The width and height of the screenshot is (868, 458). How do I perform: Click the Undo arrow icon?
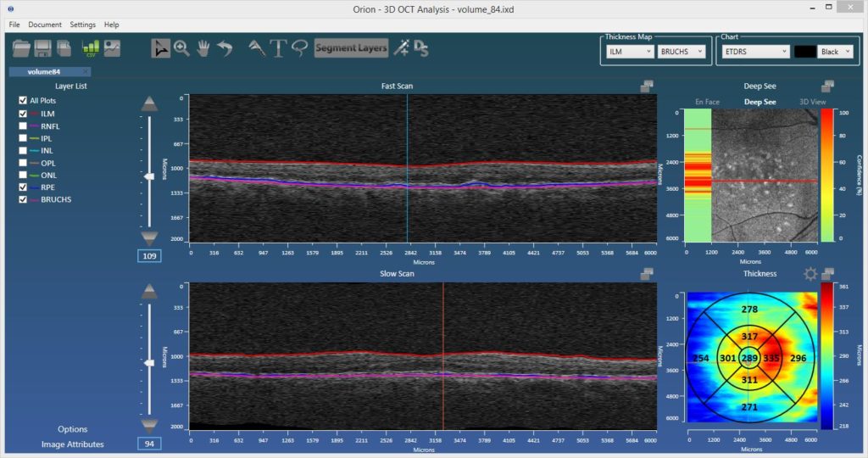coord(225,48)
